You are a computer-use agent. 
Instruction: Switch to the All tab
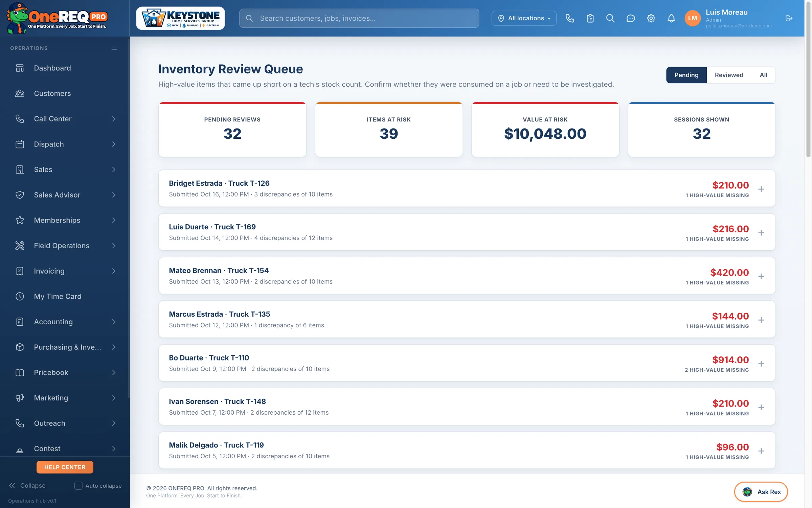[x=763, y=75]
